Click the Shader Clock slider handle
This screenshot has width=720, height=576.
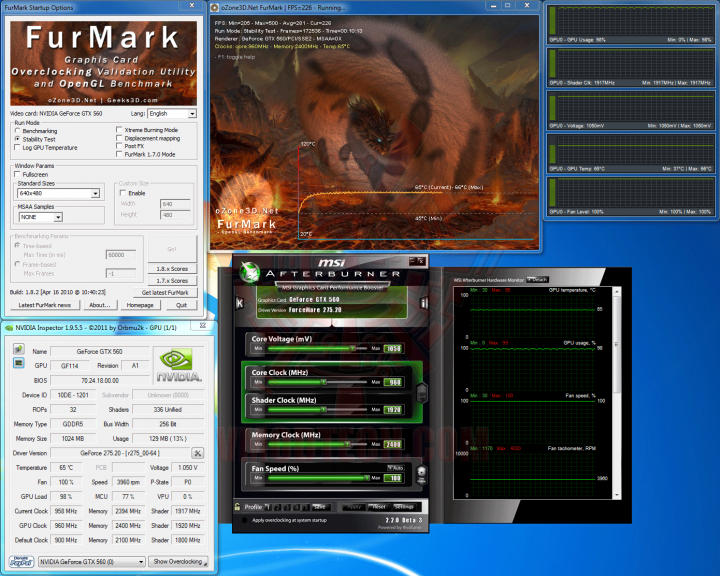[324, 410]
